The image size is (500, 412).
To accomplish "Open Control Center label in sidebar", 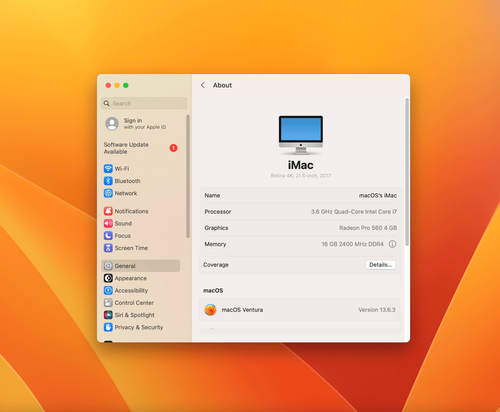I will coord(134,303).
